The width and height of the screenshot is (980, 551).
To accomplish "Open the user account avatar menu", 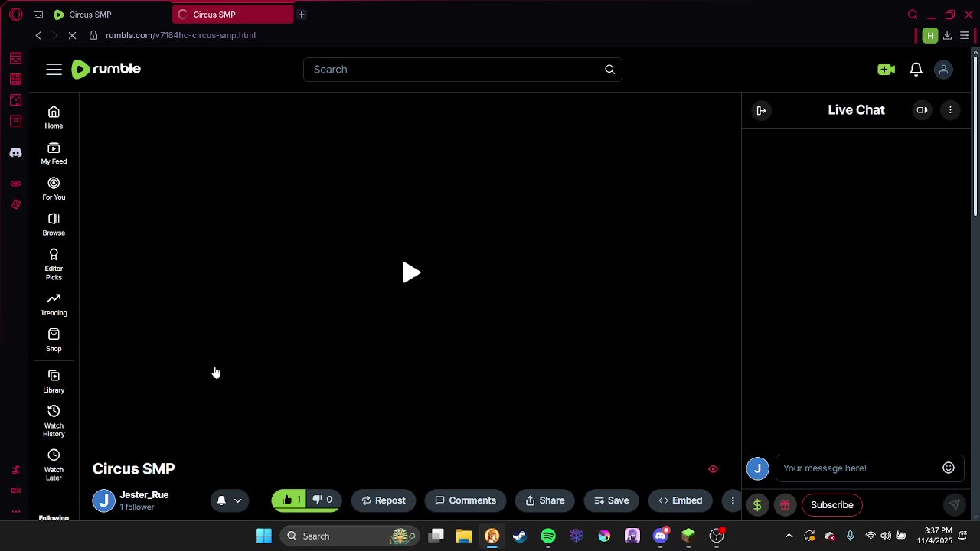I will click(x=943, y=70).
